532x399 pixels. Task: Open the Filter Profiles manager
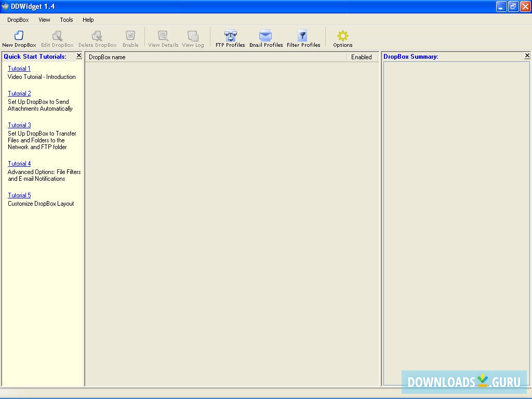303,37
